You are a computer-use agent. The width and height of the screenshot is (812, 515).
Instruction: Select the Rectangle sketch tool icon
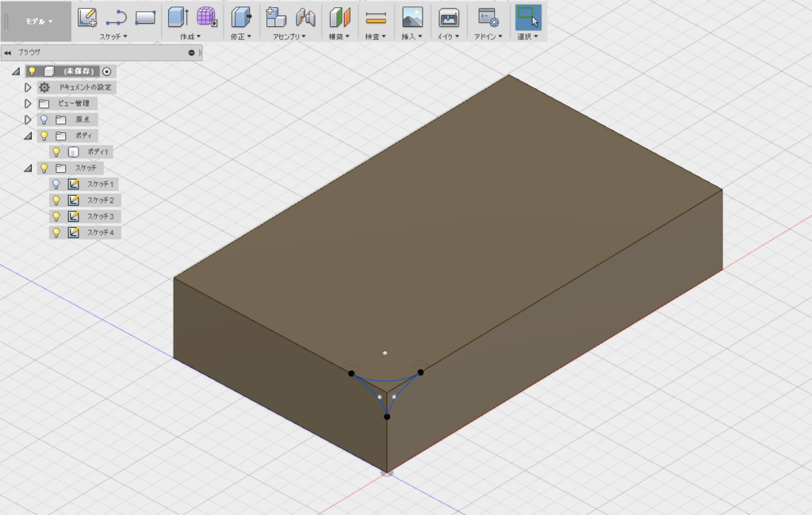pos(145,17)
